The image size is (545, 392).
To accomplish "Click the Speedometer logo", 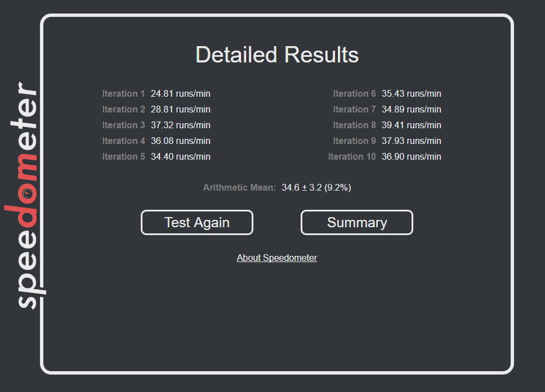I will point(24,196).
